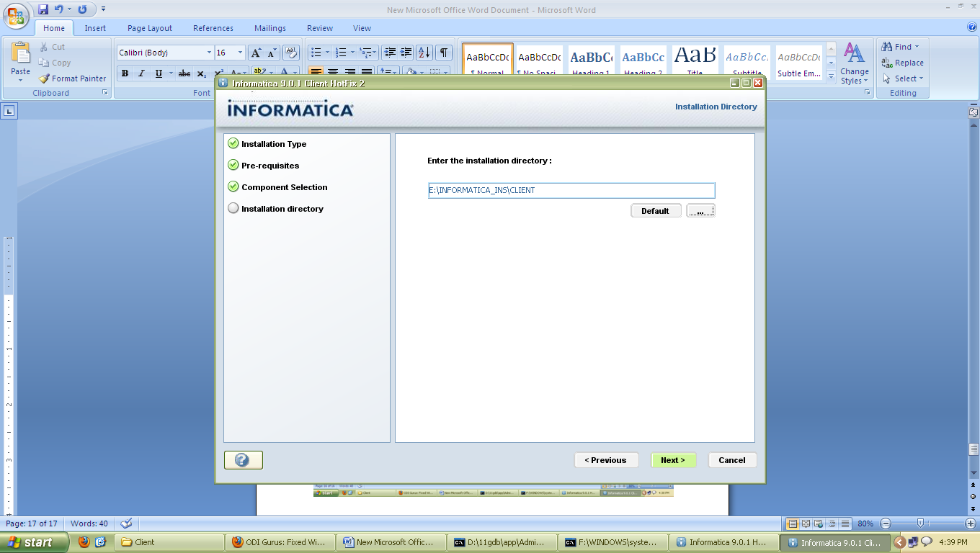The height and width of the screenshot is (553, 980).
Task: Click the Decrease Indent icon
Action: click(x=391, y=53)
